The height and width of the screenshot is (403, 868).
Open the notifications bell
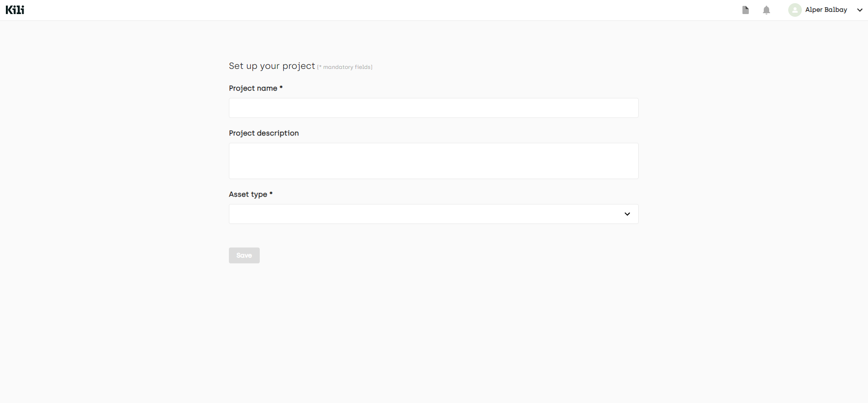pyautogui.click(x=766, y=10)
